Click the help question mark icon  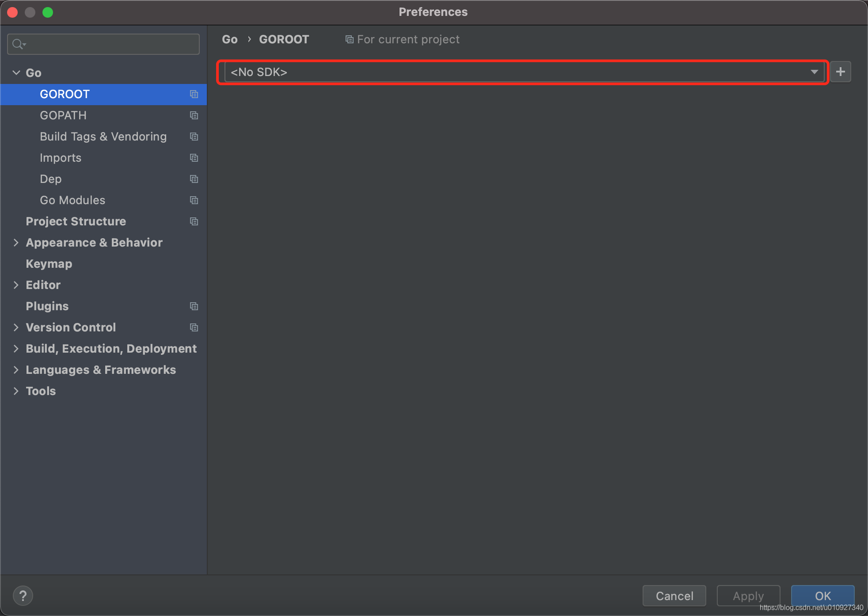[23, 596]
